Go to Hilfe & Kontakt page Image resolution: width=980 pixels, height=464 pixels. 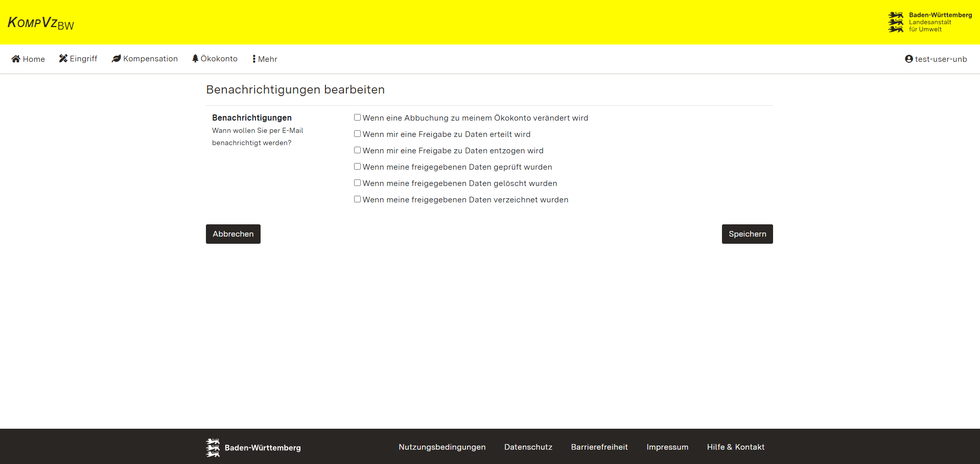(736, 447)
